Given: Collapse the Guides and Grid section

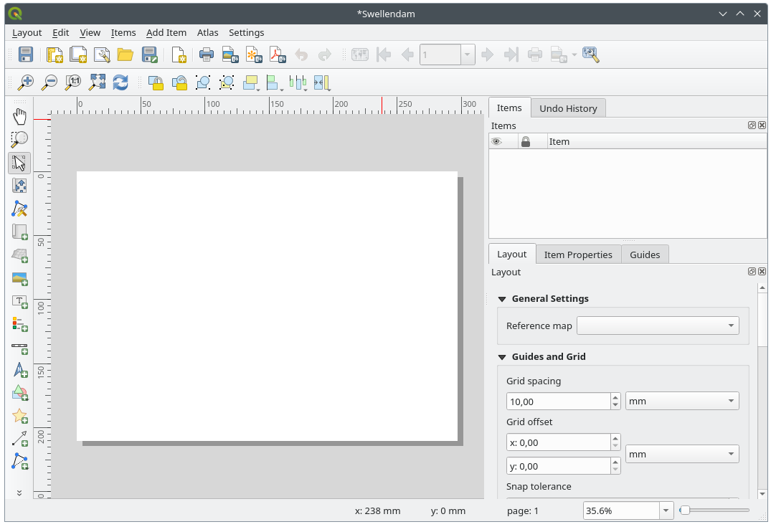Looking at the screenshot, I should click(x=501, y=356).
